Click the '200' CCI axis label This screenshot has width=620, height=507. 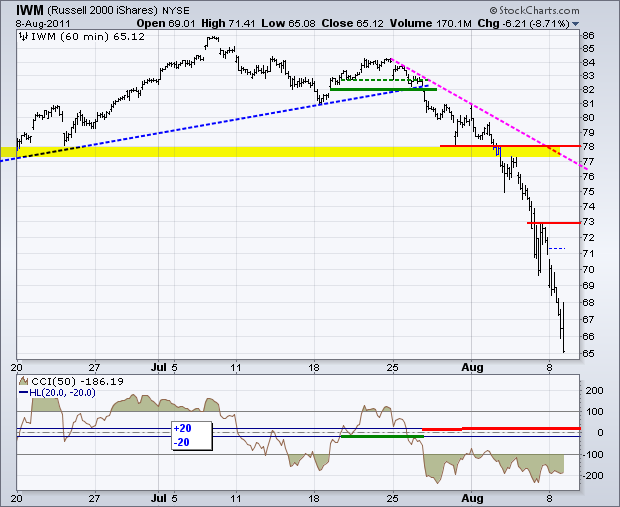pos(594,390)
